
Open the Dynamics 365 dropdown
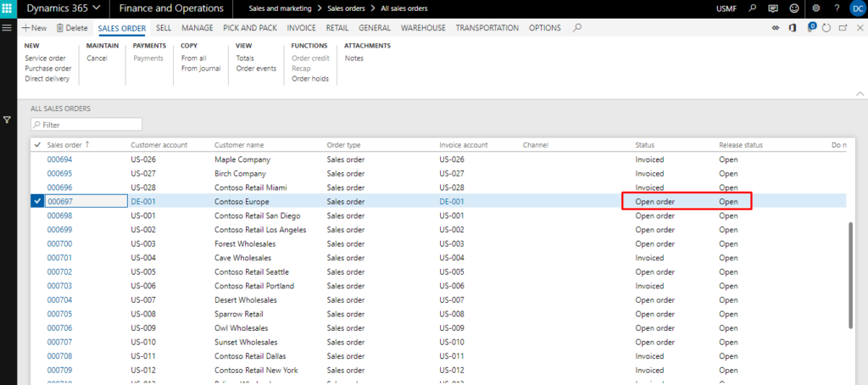coord(64,8)
